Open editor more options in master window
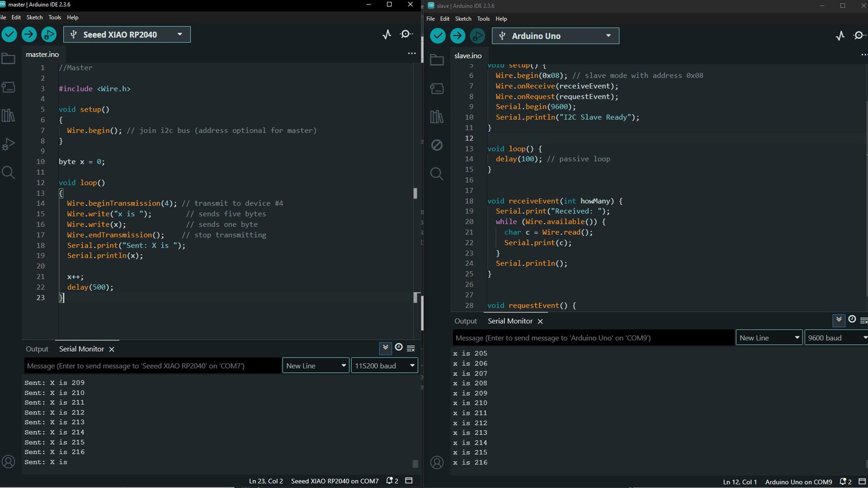Viewport: 868px width, 488px height. [412, 53]
